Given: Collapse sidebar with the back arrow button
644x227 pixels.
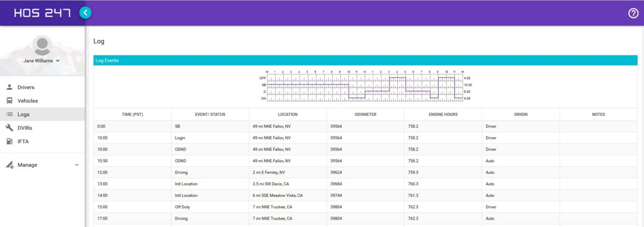Looking at the screenshot, I should (x=86, y=13).
